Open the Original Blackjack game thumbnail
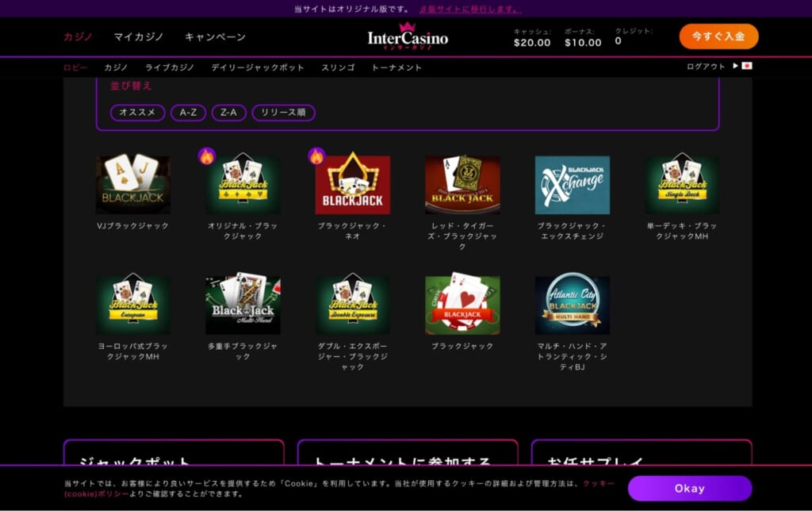Image resolution: width=812 pixels, height=511 pixels. pyautogui.click(x=243, y=185)
